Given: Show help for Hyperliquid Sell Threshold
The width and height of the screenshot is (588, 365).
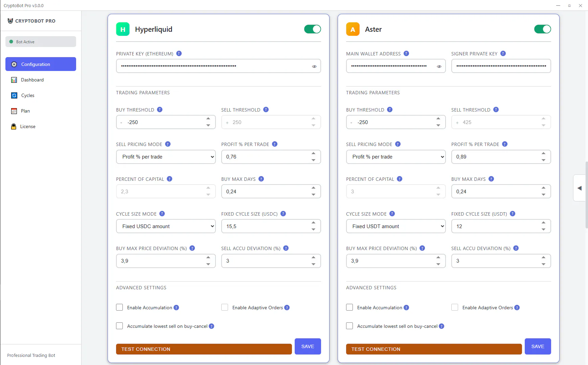Looking at the screenshot, I should pos(266,109).
